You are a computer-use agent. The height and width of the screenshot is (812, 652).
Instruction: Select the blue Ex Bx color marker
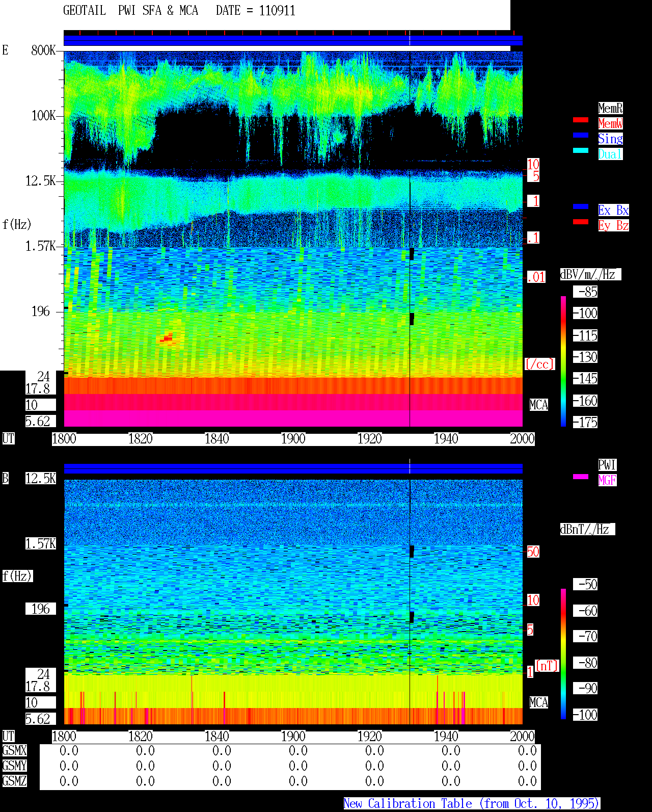coord(581,206)
